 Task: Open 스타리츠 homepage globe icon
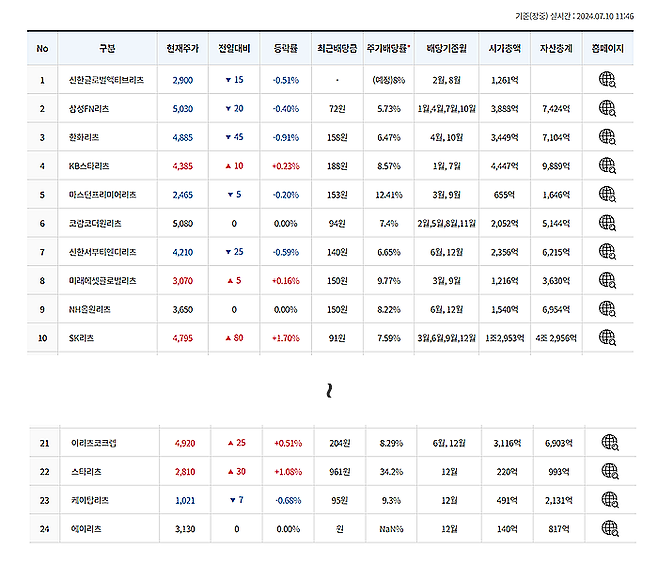610,471
